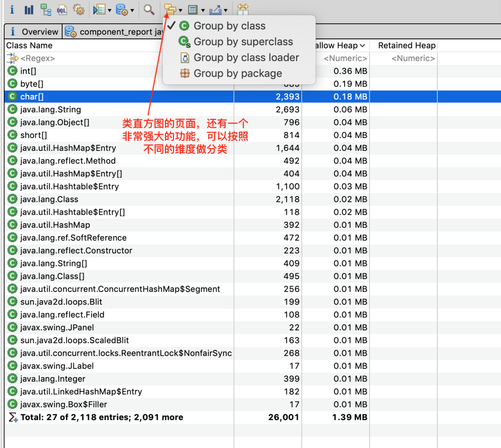Select the javax.swing.Box$Filler row
The height and width of the screenshot is (448, 501).
click(x=253, y=404)
